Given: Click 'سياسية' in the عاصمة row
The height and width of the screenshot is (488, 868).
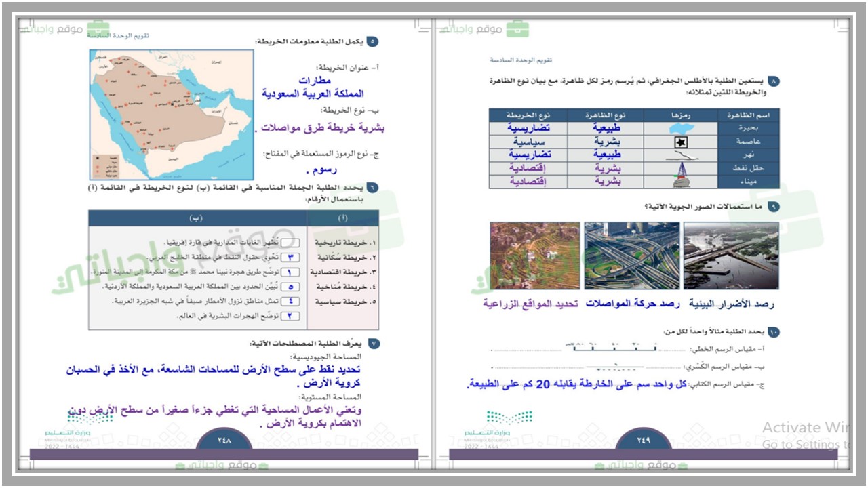Looking at the screenshot, I should (x=530, y=142).
